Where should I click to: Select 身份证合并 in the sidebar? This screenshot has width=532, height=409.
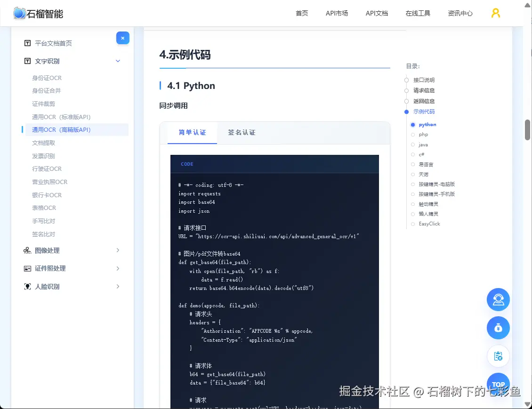(x=47, y=91)
